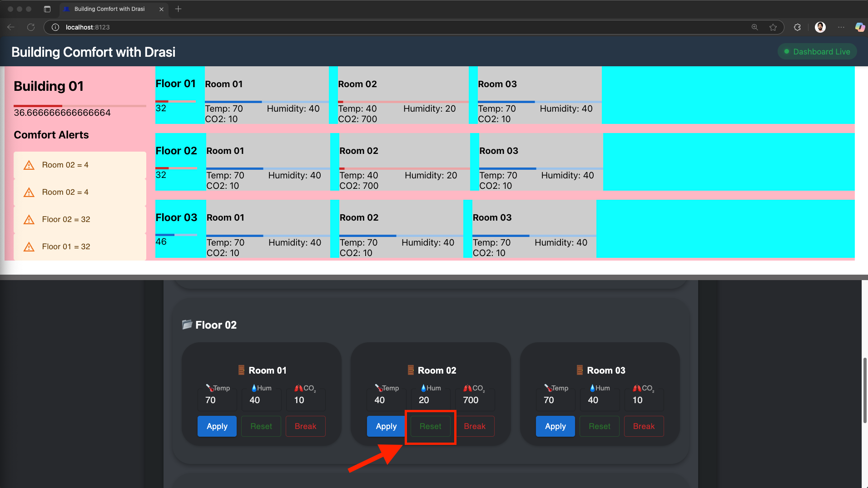Click the zoom magnifier icon in address bar

tap(755, 27)
